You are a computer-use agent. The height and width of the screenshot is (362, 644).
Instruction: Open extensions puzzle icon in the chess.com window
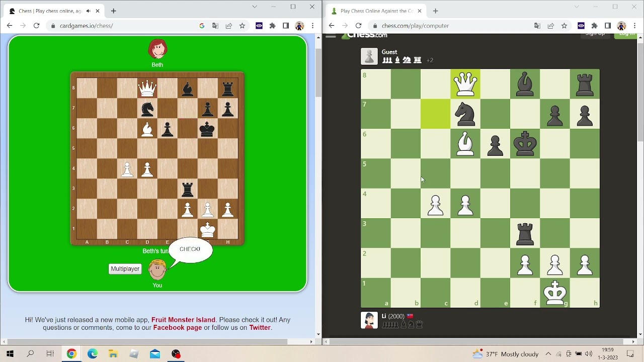pyautogui.click(x=594, y=26)
